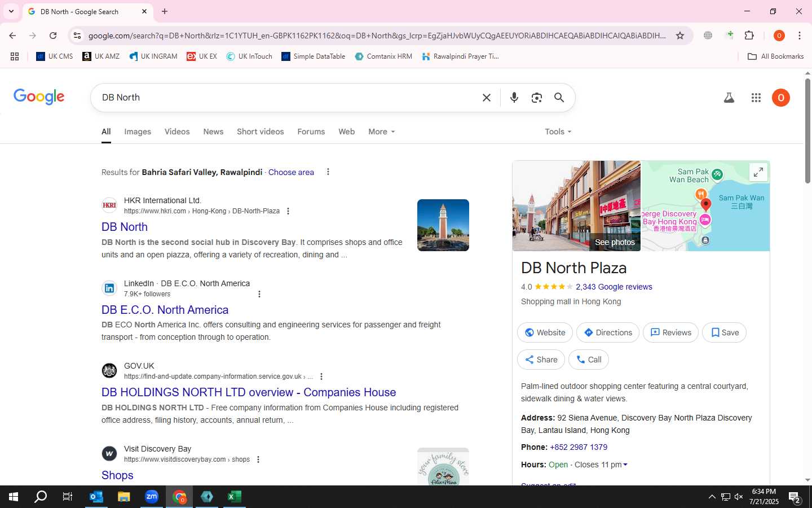Click phone number +852 2987 1379
The width and height of the screenshot is (812, 508).
point(579,447)
